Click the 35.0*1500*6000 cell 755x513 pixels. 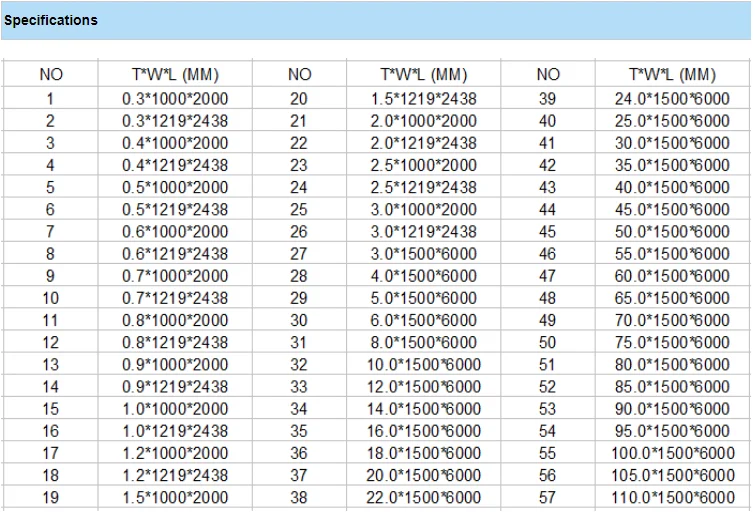pyautogui.click(x=672, y=165)
